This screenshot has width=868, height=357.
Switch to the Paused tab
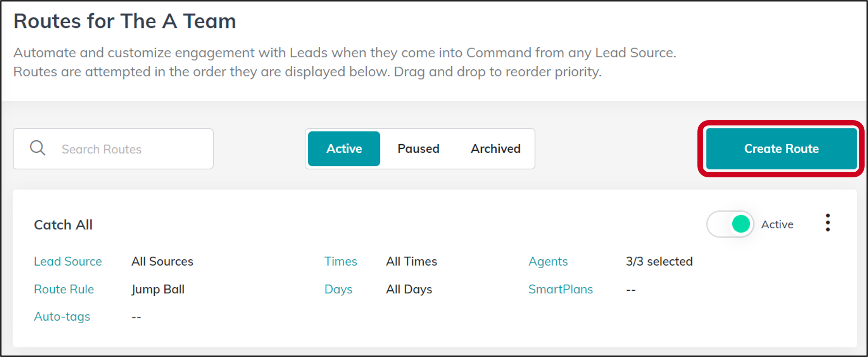click(x=418, y=149)
